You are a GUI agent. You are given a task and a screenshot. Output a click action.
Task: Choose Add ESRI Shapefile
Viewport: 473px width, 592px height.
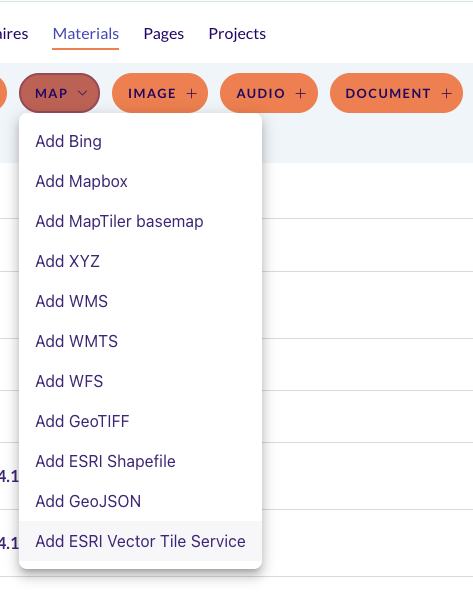pyautogui.click(x=140, y=461)
